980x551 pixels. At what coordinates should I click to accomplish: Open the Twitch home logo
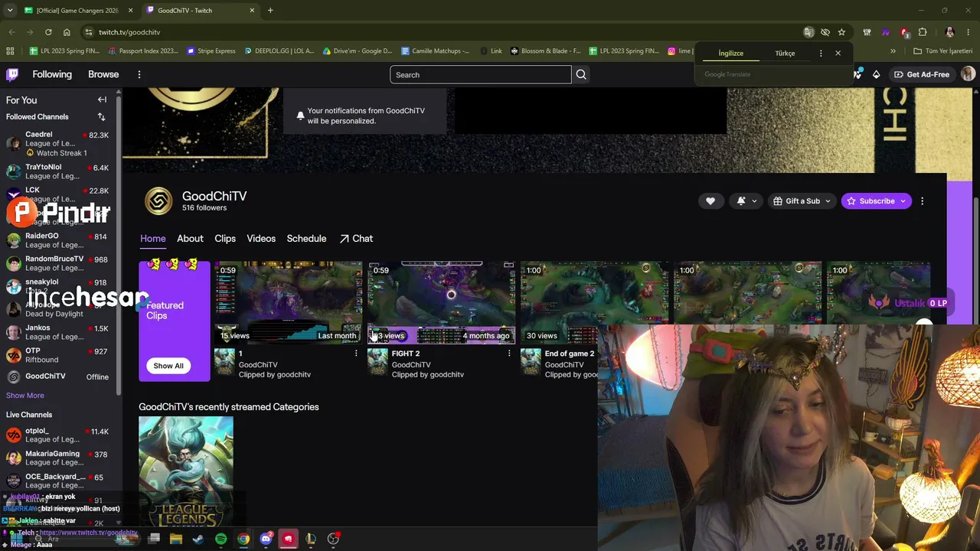(12, 74)
